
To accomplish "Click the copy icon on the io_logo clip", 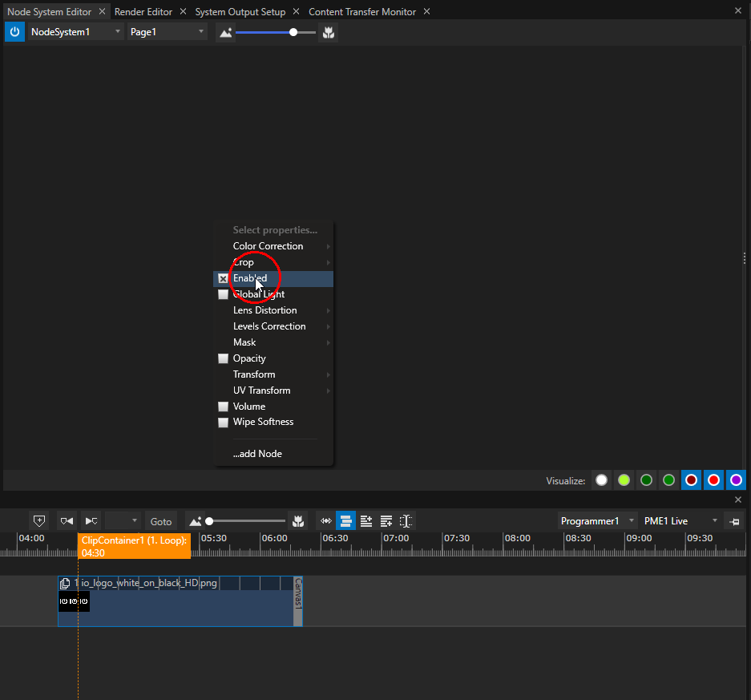I will (x=65, y=583).
